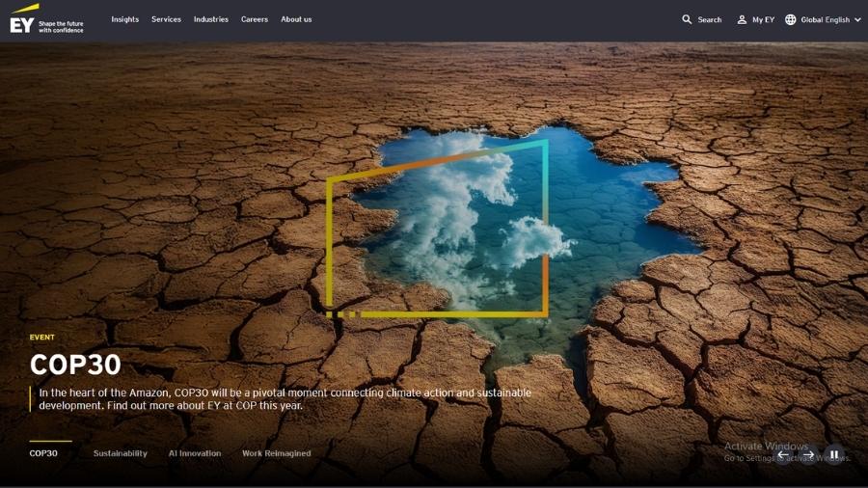The width and height of the screenshot is (868, 488).
Task: Click the Search label in the header
Action: click(x=710, y=19)
